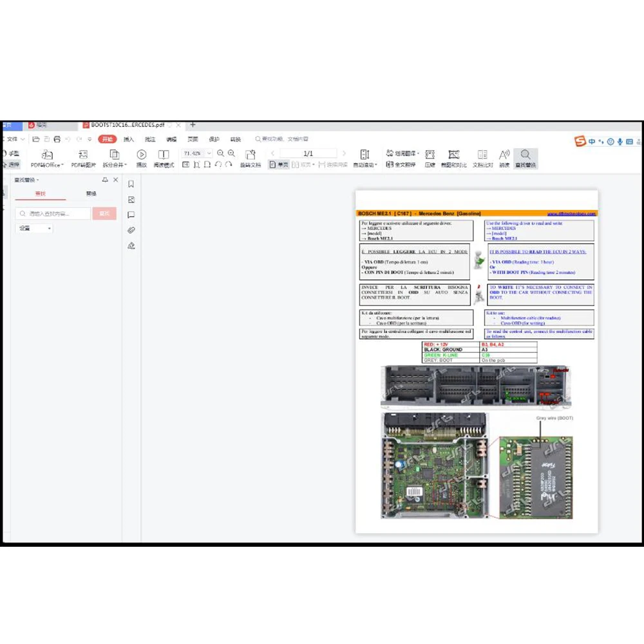Click the search functions box in ribbon
Image resolution: width=644 pixels, height=644 pixels.
282,139
